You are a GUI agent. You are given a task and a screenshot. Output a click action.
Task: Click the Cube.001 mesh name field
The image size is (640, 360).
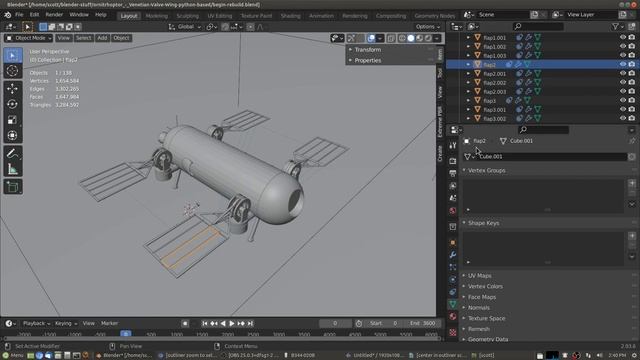coord(552,156)
